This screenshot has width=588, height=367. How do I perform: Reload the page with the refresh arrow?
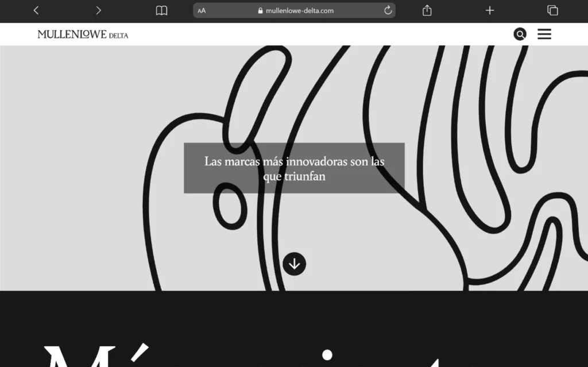click(388, 10)
